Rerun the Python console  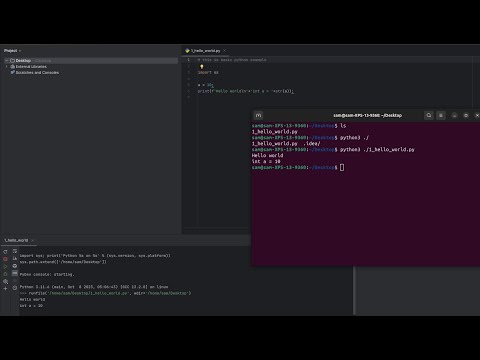5,252
